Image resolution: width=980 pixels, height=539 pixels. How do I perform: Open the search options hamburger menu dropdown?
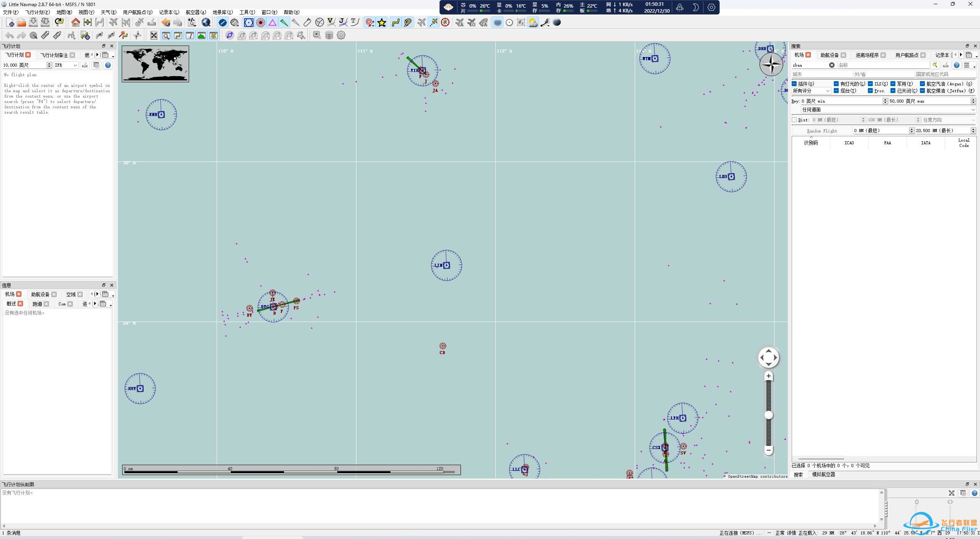tap(969, 65)
